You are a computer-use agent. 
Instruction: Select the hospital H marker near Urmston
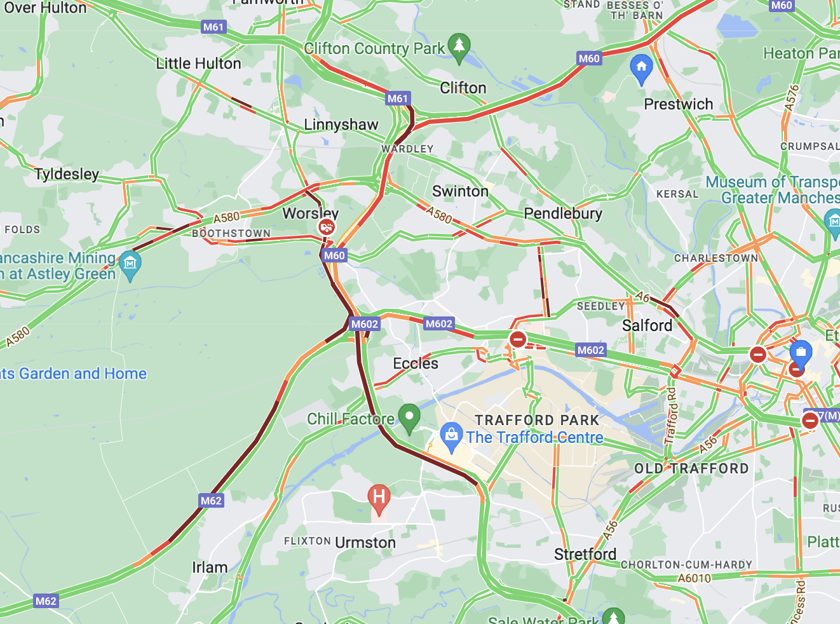379,498
